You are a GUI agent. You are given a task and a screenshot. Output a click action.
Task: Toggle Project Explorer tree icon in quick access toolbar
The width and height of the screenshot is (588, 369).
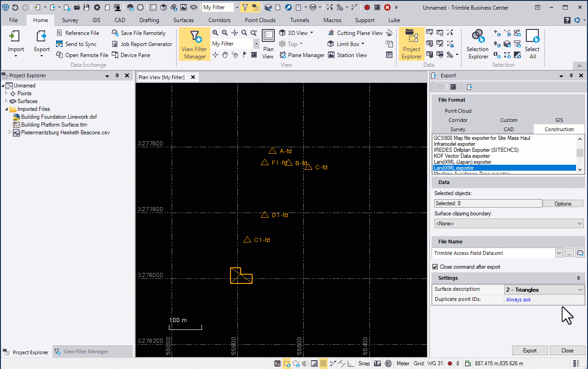point(255,7)
